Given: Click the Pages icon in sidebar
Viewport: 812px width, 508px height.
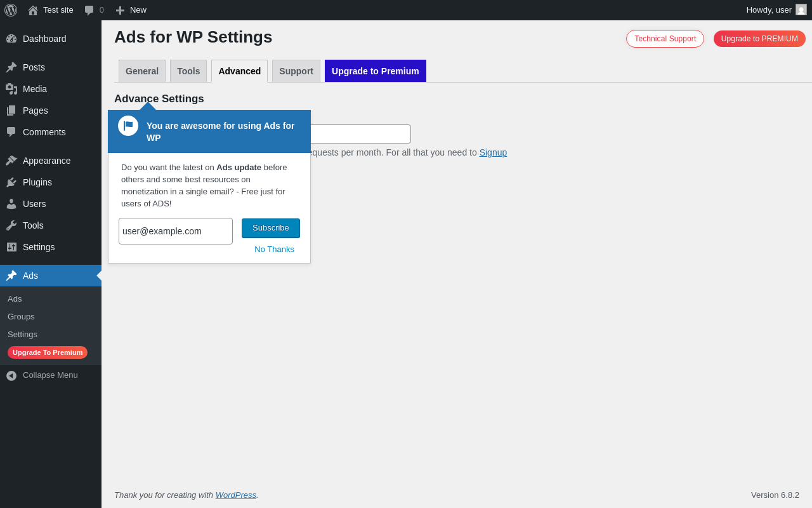Looking at the screenshot, I should click(x=11, y=110).
